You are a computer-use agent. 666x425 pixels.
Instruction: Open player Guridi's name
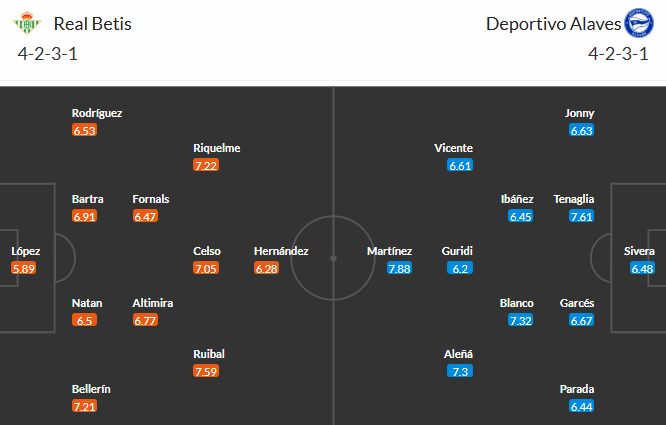point(458,251)
